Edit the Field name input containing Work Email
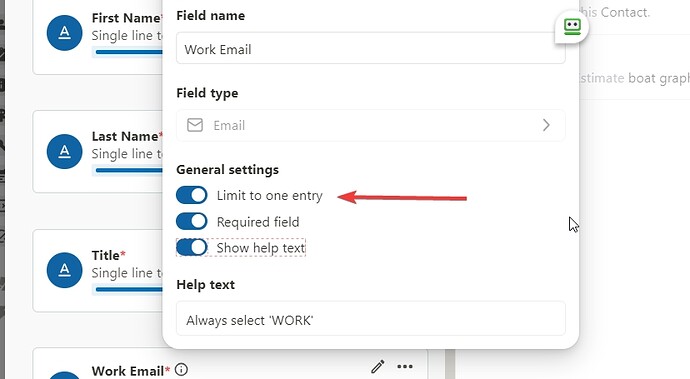Screen dimensions: 690x379 (371, 48)
